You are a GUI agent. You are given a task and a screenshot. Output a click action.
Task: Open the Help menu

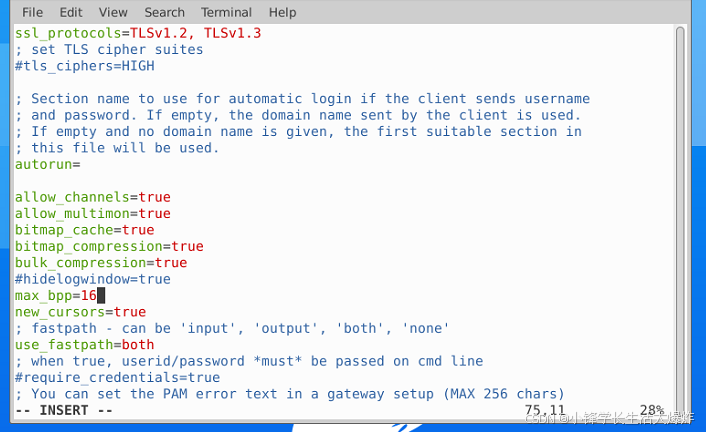(x=282, y=12)
